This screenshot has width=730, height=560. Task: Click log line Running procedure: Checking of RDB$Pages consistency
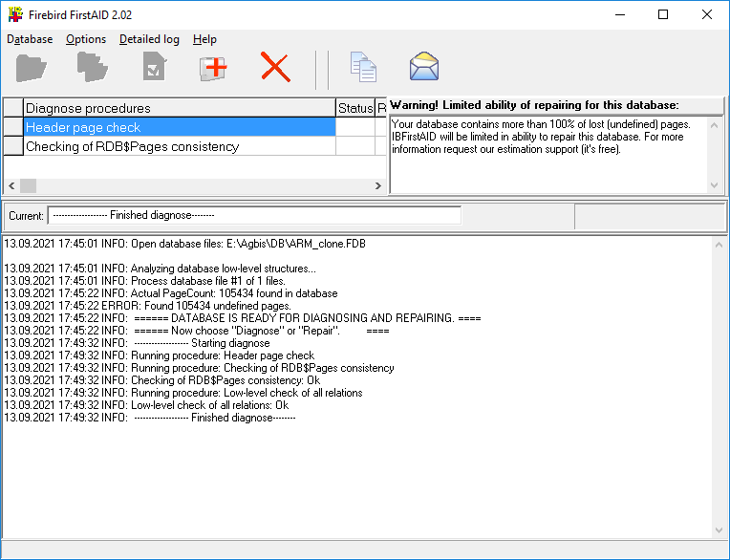pyautogui.click(x=200, y=368)
